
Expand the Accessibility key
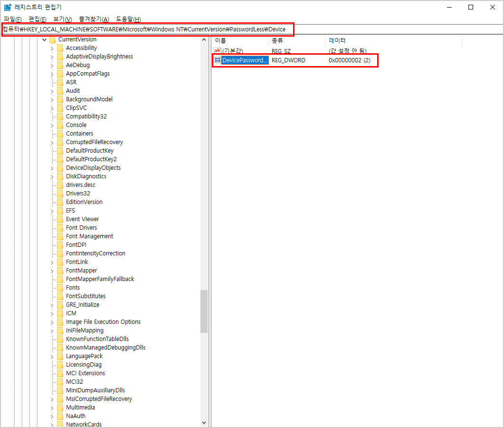click(x=52, y=49)
